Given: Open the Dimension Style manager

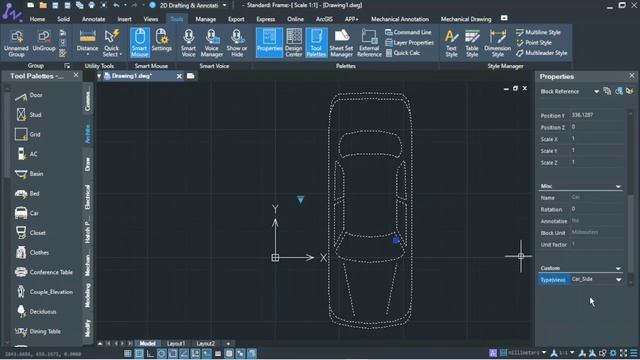Looking at the screenshot, I should (x=498, y=43).
